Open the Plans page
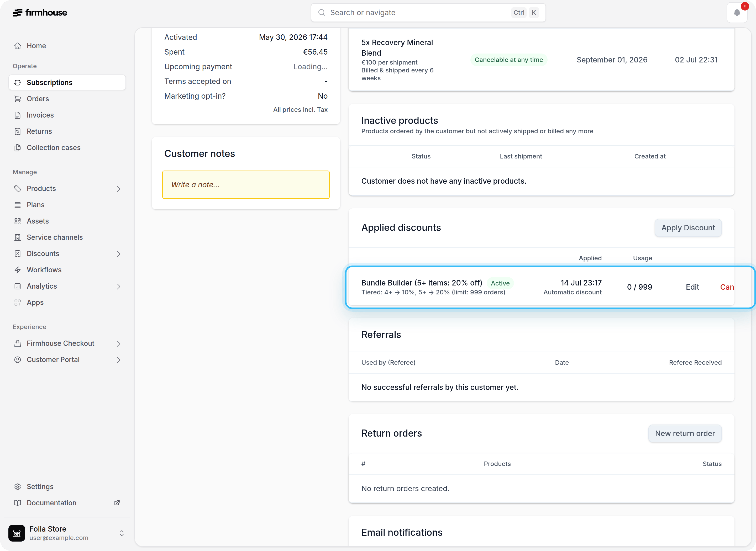This screenshot has width=756, height=551. [67, 205]
